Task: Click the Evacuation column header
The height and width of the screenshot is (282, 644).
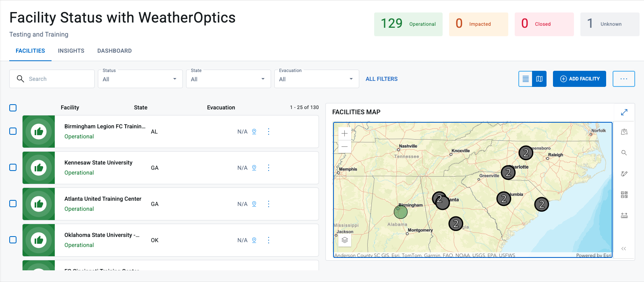Action: [221, 107]
